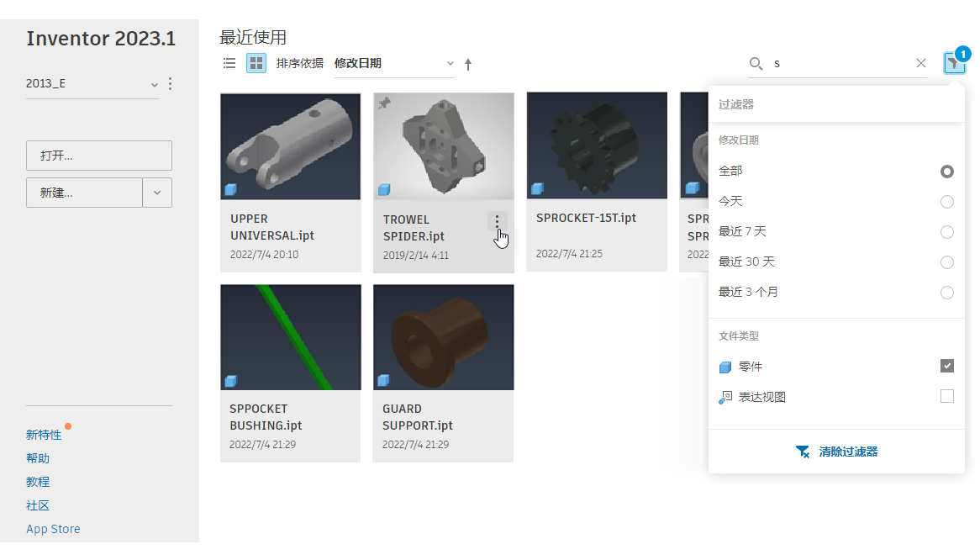Click the GUARD SUPPORT.ipt file name
This screenshot has width=980, height=560.
tap(418, 417)
